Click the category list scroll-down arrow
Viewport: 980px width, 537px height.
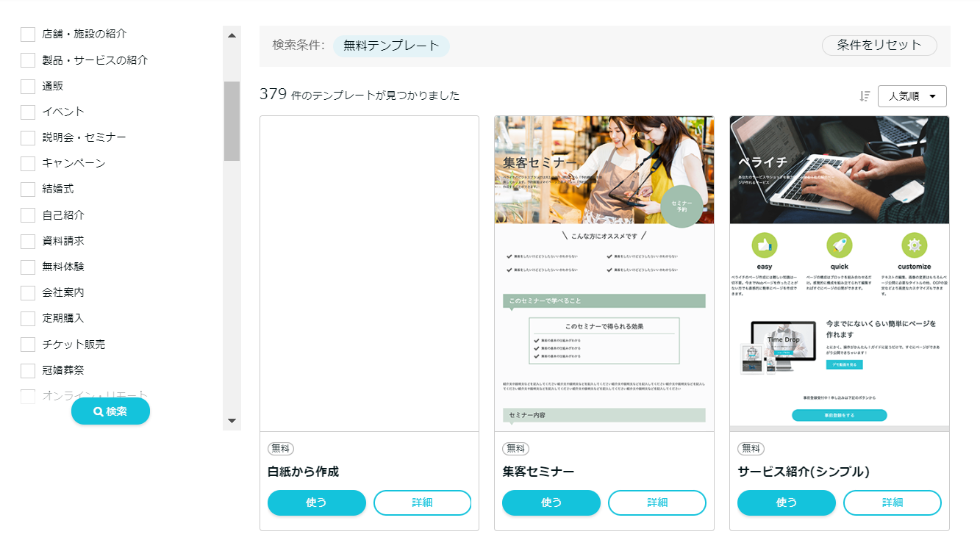[232, 421]
